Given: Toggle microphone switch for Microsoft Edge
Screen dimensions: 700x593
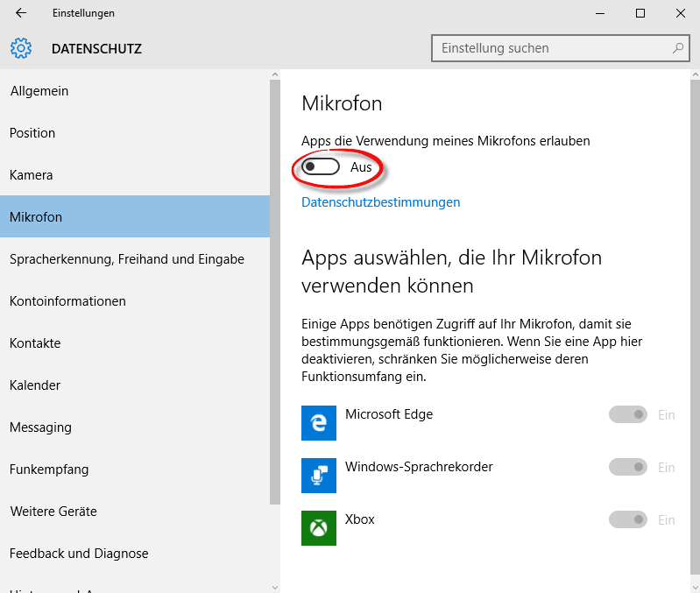Looking at the screenshot, I should (628, 415).
